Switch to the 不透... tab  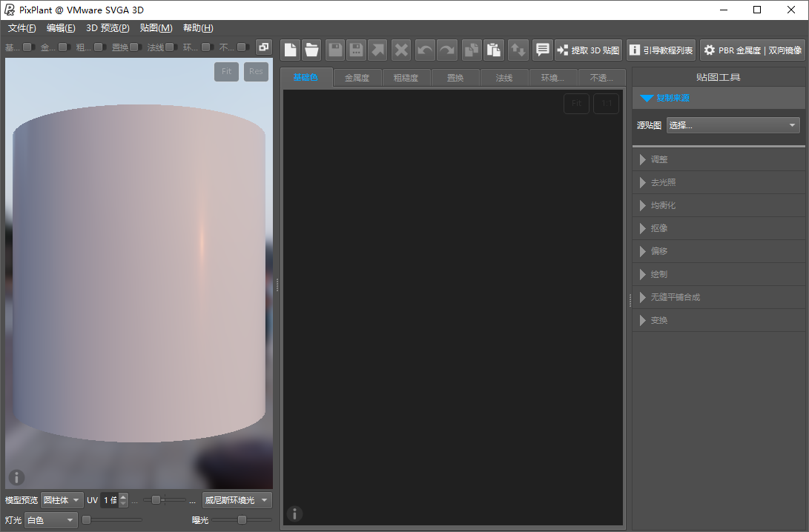tap(601, 78)
